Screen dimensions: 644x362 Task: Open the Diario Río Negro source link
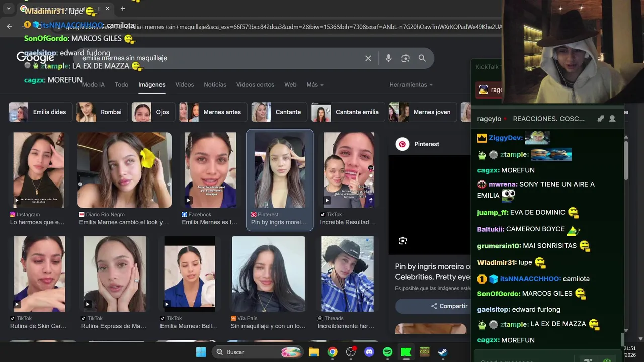click(x=102, y=214)
